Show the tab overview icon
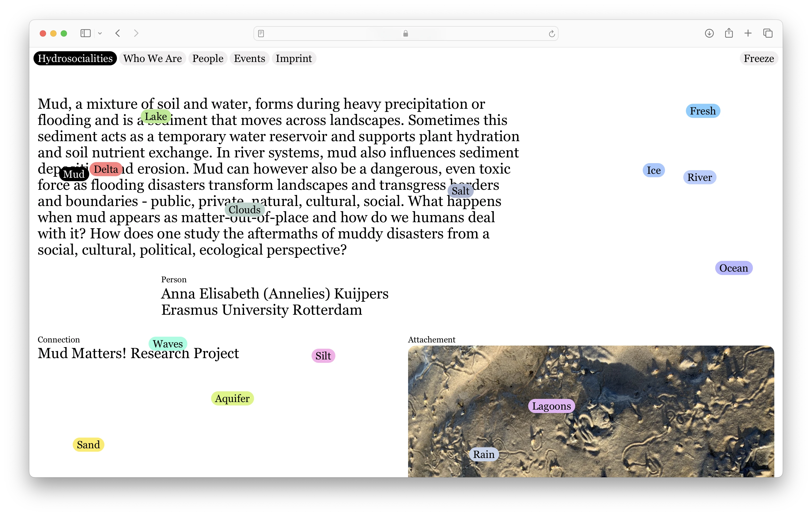 pos(768,33)
